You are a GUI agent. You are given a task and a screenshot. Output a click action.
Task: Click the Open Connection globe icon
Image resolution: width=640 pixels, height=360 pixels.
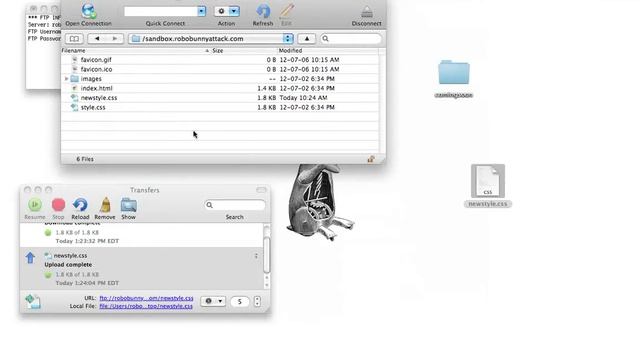tap(88, 11)
